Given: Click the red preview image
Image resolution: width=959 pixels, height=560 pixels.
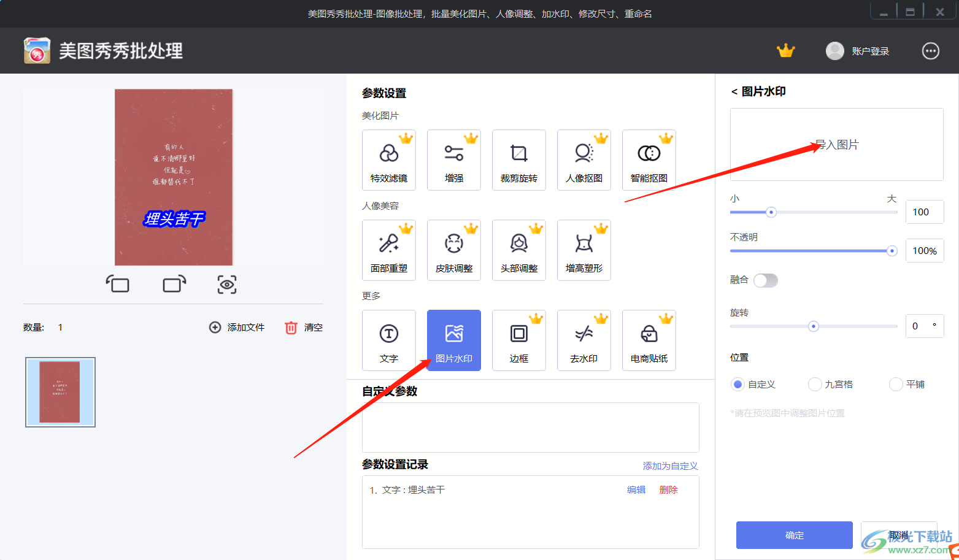Looking at the screenshot, I should [174, 177].
